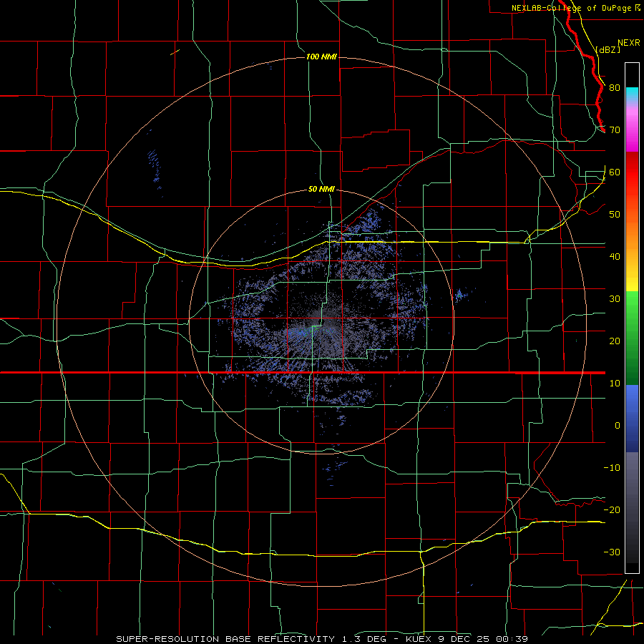Click the NEXR label above the color scale

pos(628,43)
